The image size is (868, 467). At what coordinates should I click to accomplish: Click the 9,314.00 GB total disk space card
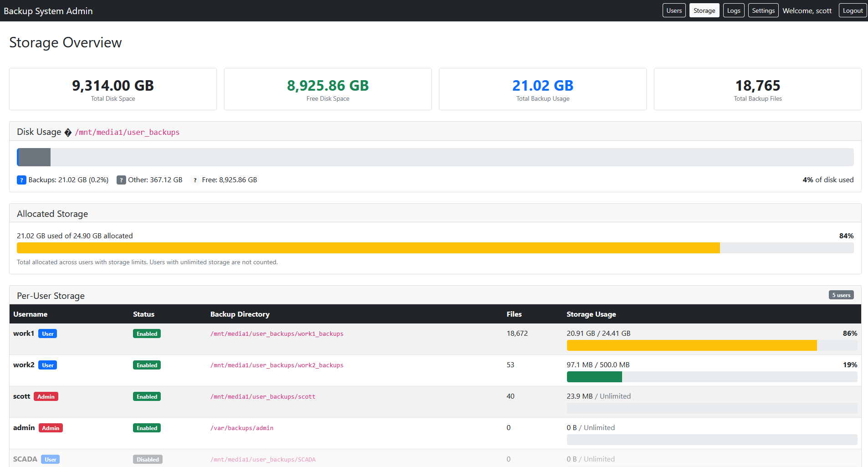click(113, 89)
